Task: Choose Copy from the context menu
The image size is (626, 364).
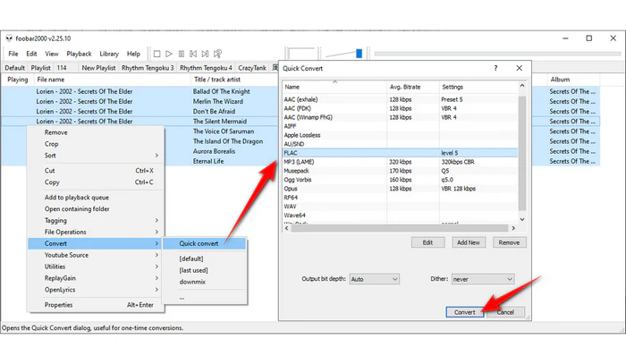Action: [96, 182]
